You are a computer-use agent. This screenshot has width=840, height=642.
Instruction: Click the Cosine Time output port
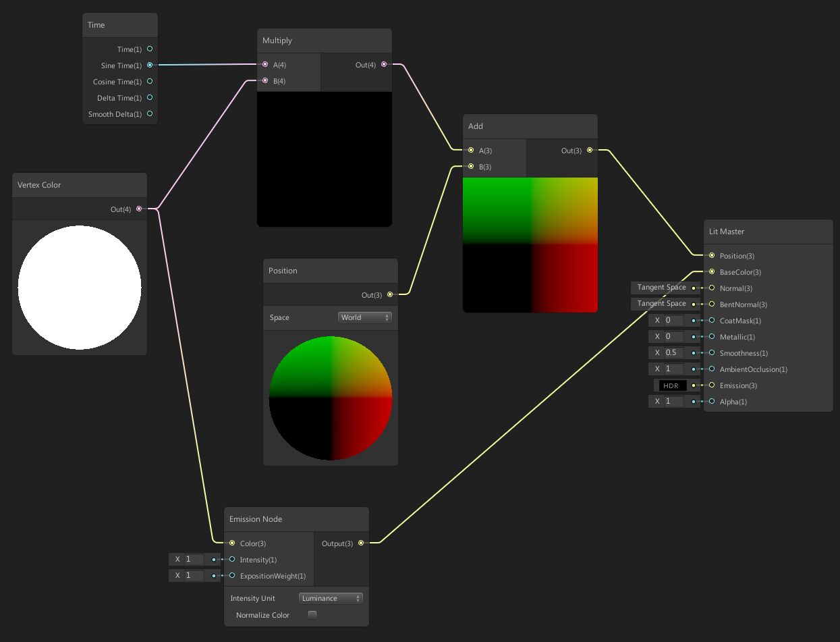click(149, 82)
